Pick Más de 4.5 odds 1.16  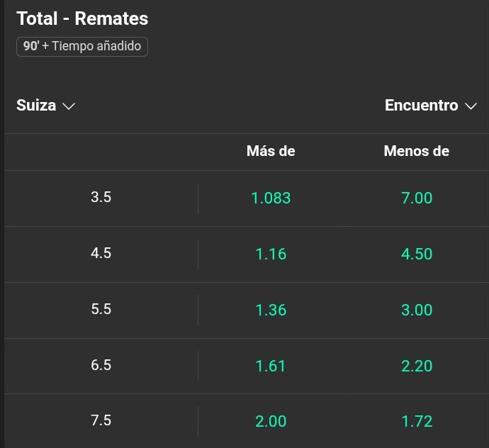click(271, 254)
